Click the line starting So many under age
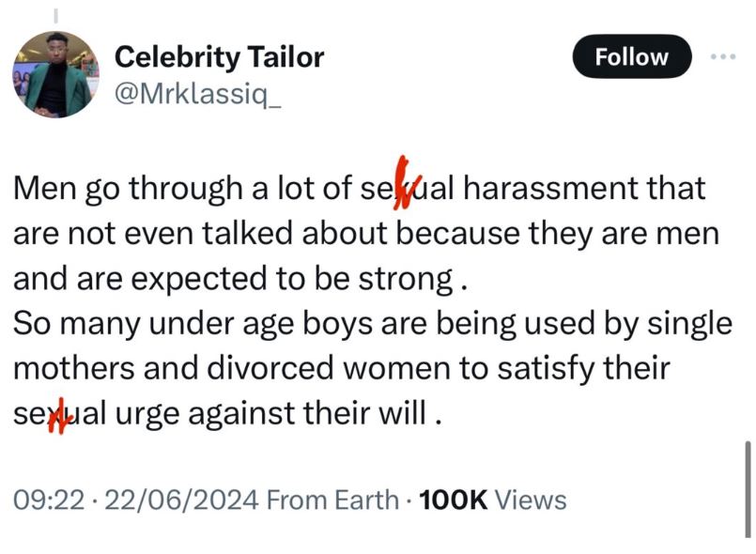The width and height of the screenshot is (756, 554). click(x=372, y=324)
